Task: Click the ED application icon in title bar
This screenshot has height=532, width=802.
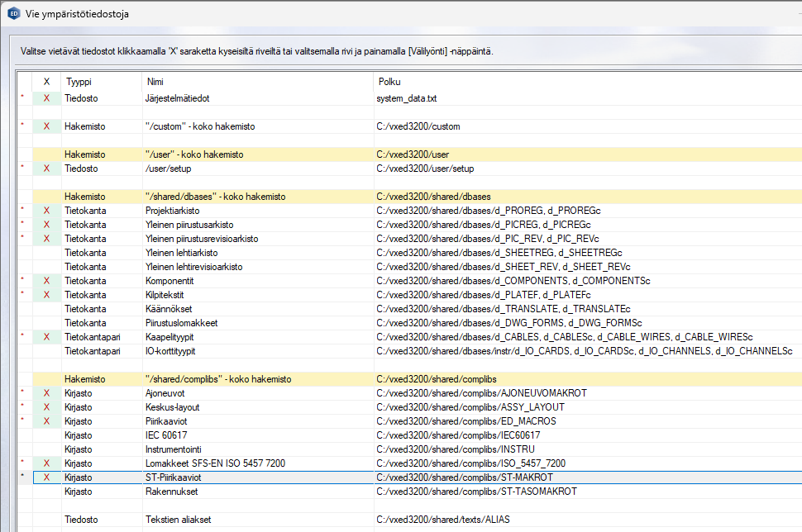Action: pos(14,13)
